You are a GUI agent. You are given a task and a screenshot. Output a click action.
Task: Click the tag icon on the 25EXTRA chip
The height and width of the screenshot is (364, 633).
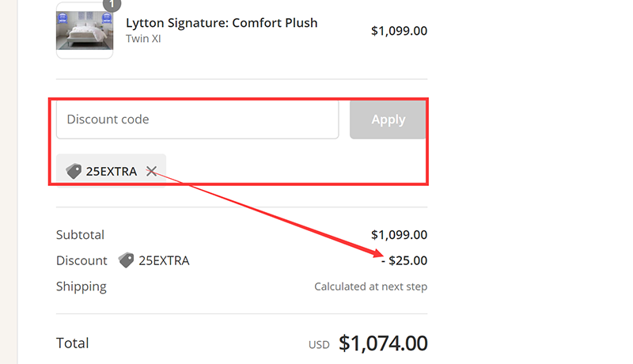[x=74, y=171]
